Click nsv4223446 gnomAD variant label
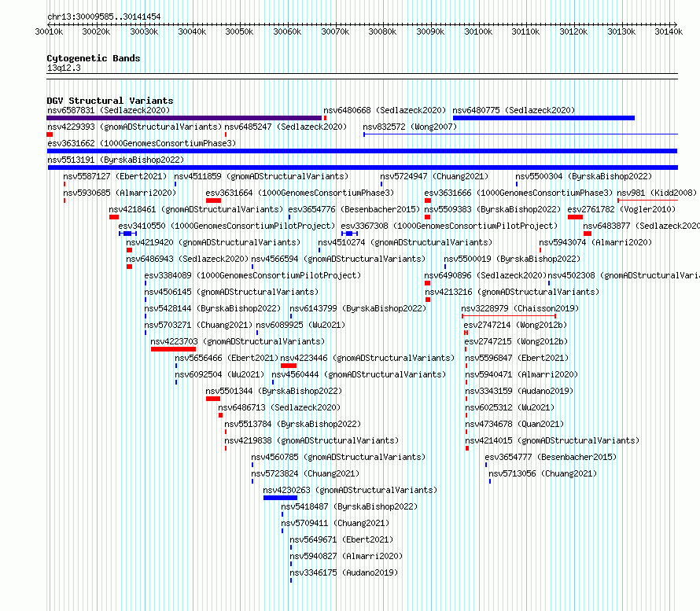Image resolution: width=700 pixels, height=611 pixels. [367, 358]
